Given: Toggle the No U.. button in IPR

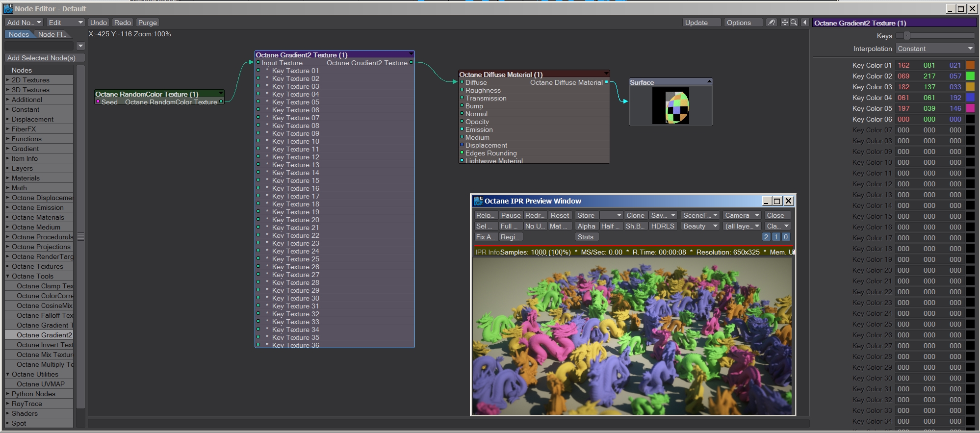Looking at the screenshot, I should [535, 226].
